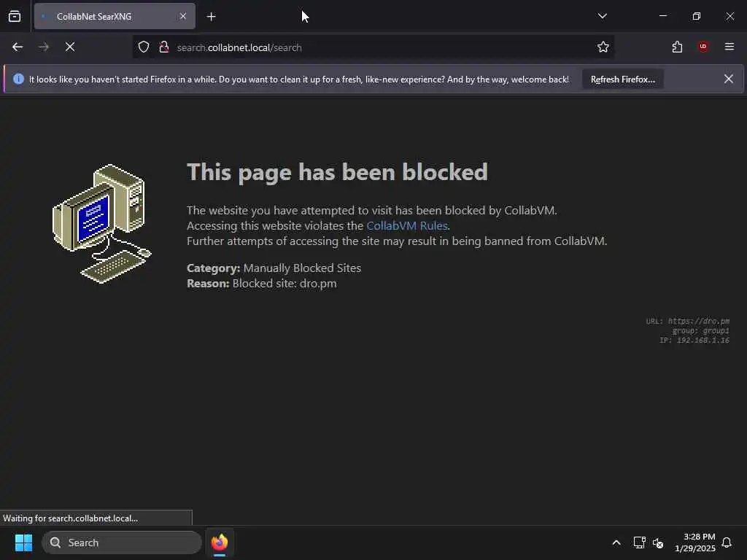Image resolution: width=747 pixels, height=560 pixels.
Task: Open tracking protection shield icon
Action: coord(144,47)
